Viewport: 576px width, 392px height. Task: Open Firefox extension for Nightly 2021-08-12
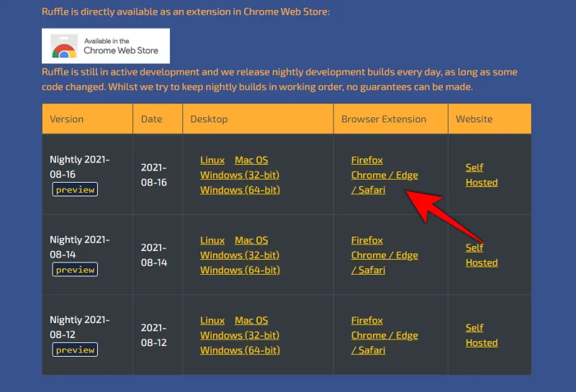[367, 320]
